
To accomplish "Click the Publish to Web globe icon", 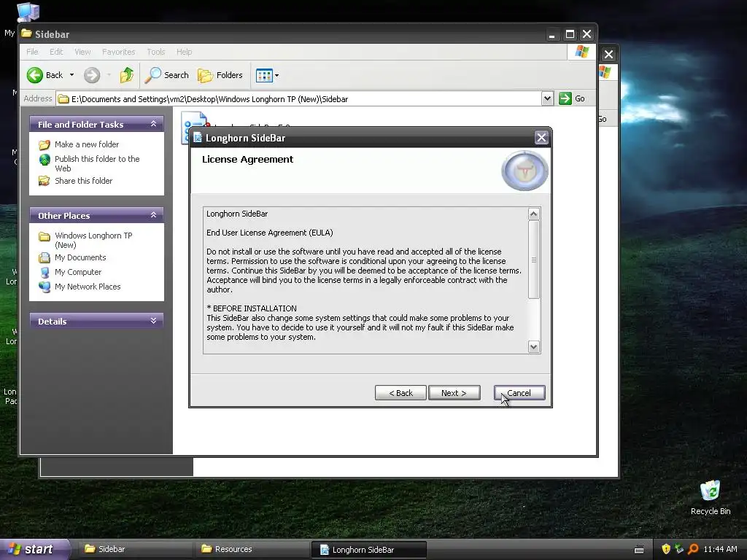I will (x=44, y=160).
